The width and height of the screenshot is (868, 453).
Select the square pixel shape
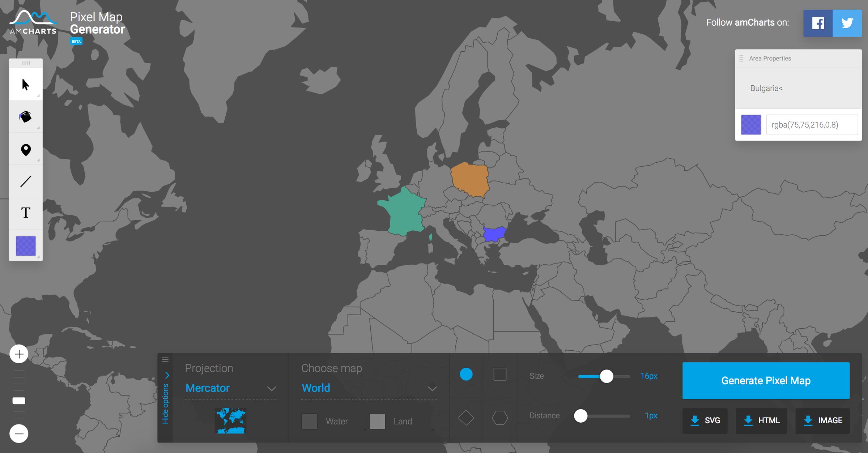pos(500,375)
